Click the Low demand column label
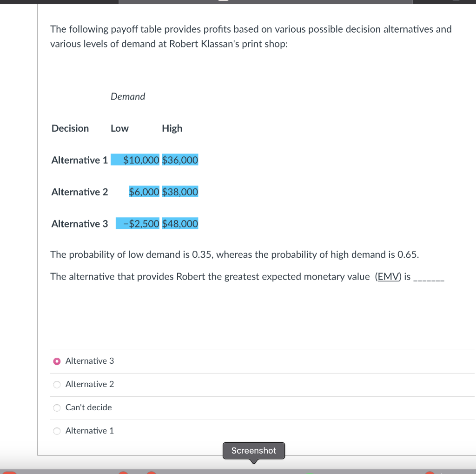 [x=119, y=128]
